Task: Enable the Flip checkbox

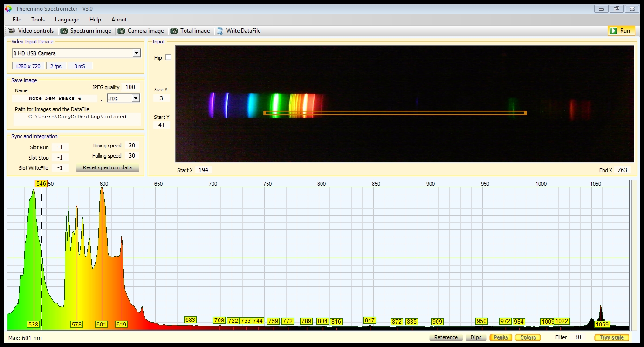Action: click(x=168, y=57)
